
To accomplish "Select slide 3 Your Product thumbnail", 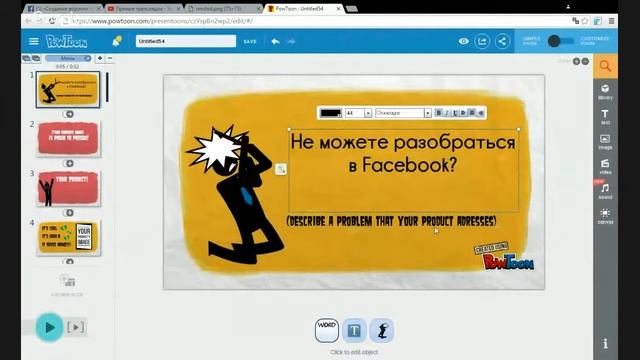I will [68, 188].
